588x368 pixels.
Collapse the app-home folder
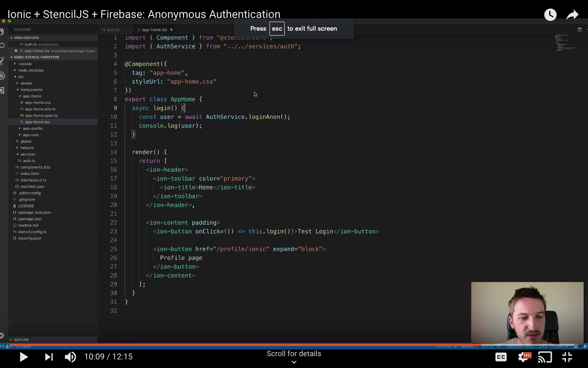click(x=32, y=96)
